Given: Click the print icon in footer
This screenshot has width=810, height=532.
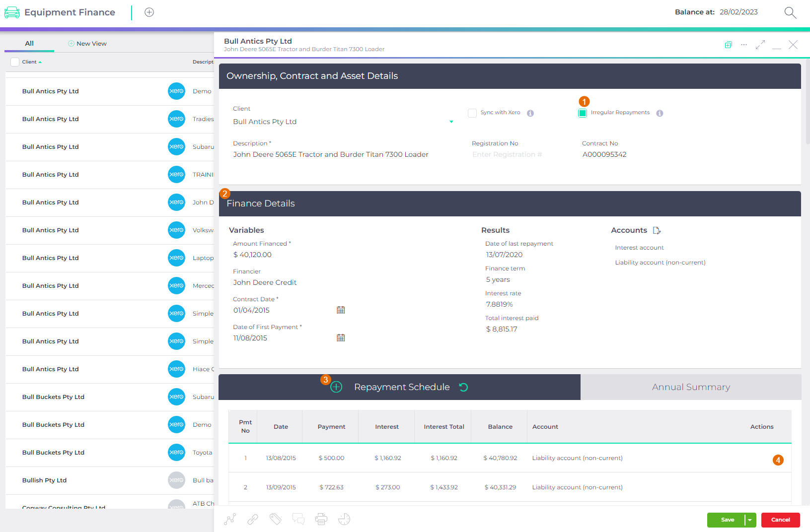Looking at the screenshot, I should (321, 520).
